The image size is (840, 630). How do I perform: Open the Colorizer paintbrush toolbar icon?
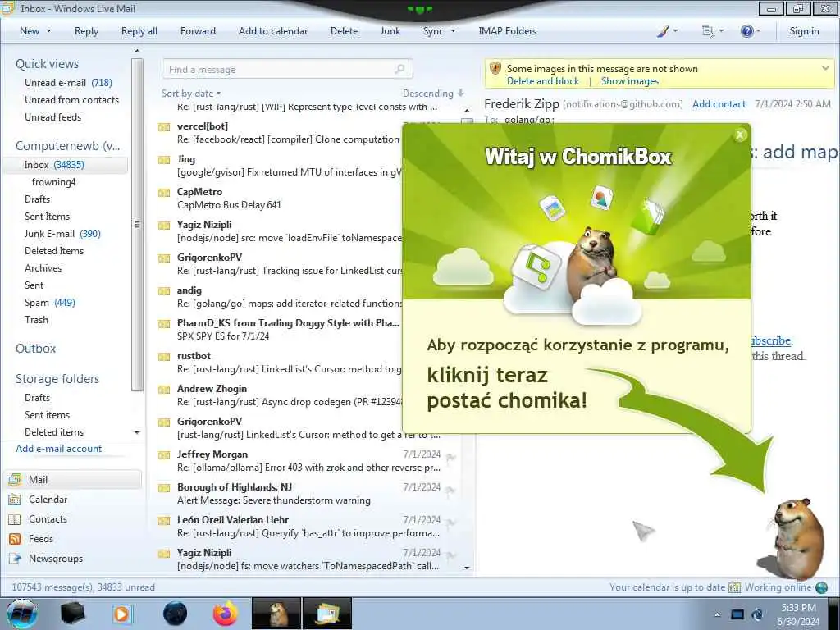click(663, 31)
